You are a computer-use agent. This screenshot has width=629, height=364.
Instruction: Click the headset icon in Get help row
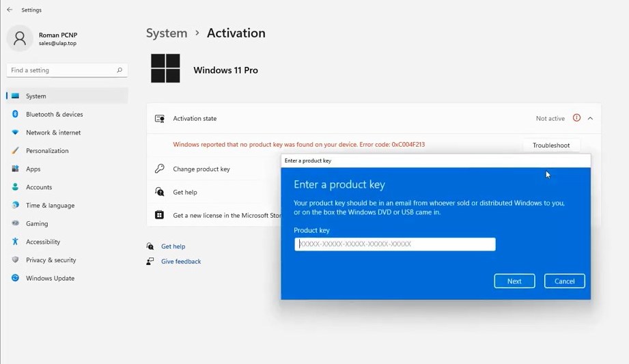point(160,192)
